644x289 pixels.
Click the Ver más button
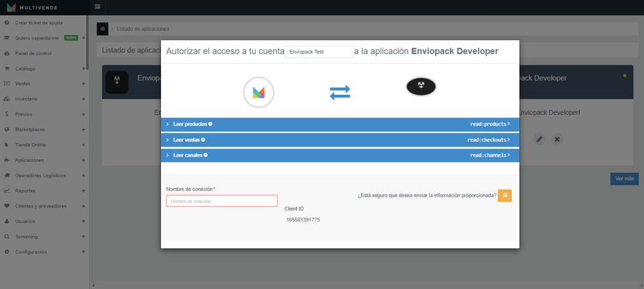624,179
